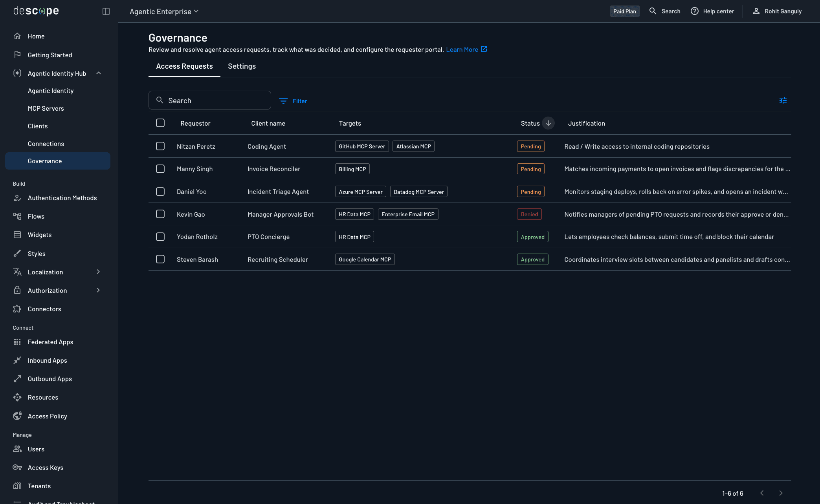
Task: Expand the Authorization submenu
Action: point(98,290)
